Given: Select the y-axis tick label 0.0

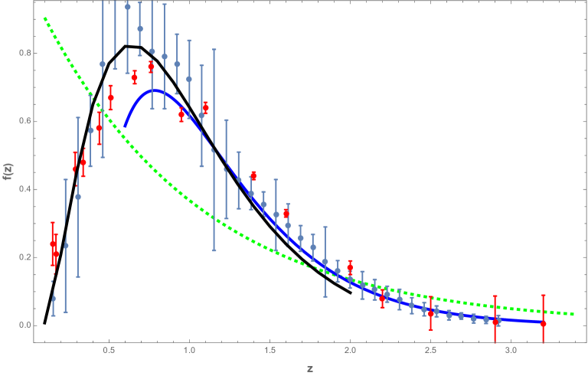Looking at the screenshot, I should click(24, 325).
